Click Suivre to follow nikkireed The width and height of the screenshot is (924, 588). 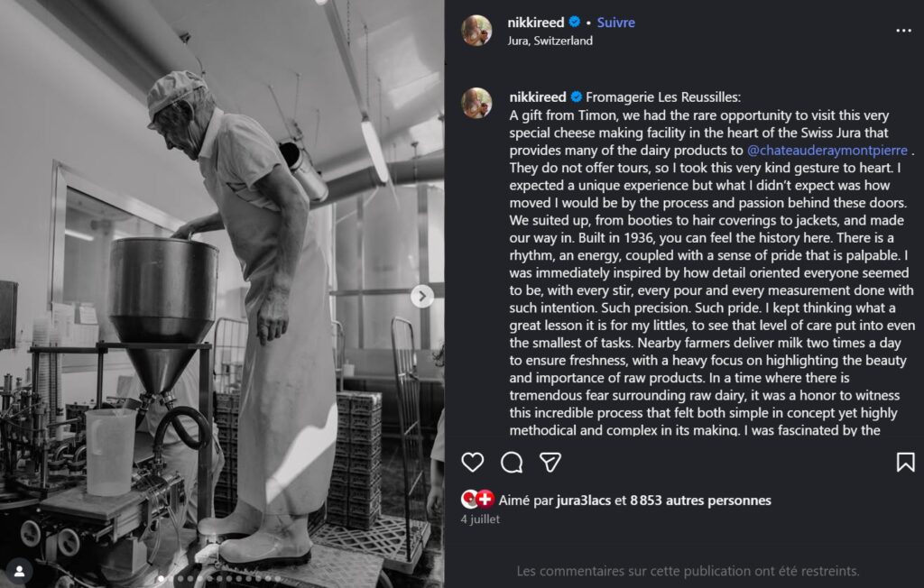click(x=615, y=23)
